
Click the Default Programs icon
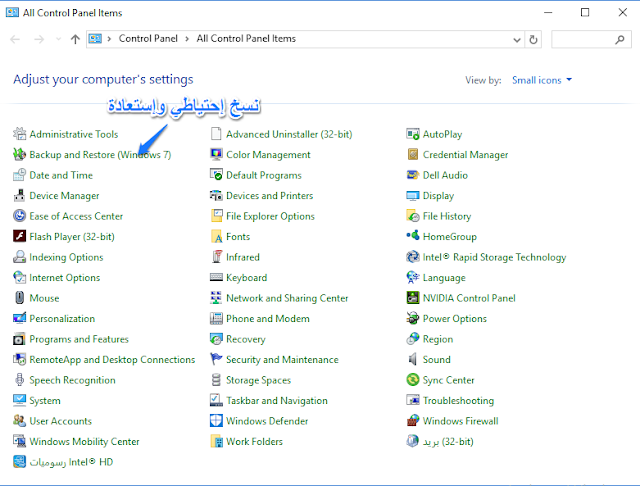[216, 175]
